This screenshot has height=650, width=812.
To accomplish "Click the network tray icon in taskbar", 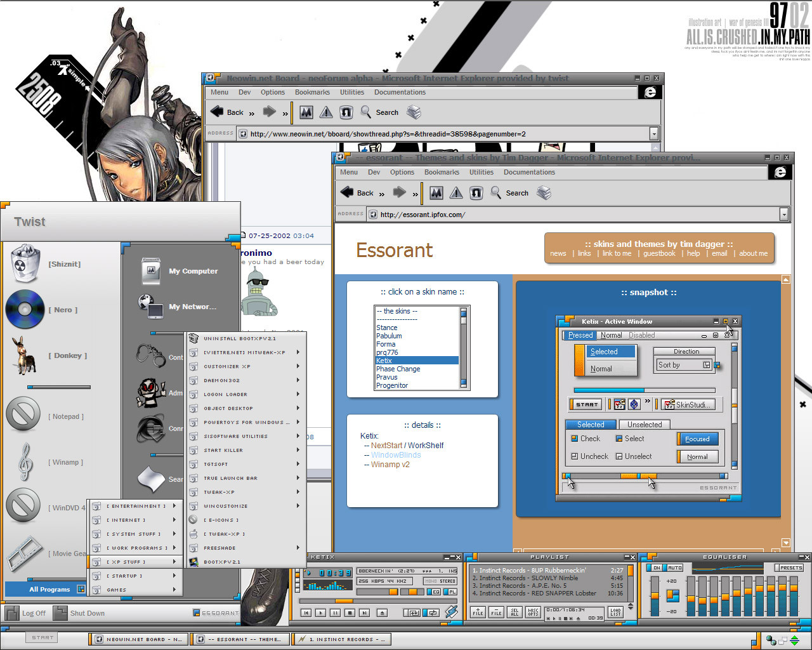I will point(771,640).
